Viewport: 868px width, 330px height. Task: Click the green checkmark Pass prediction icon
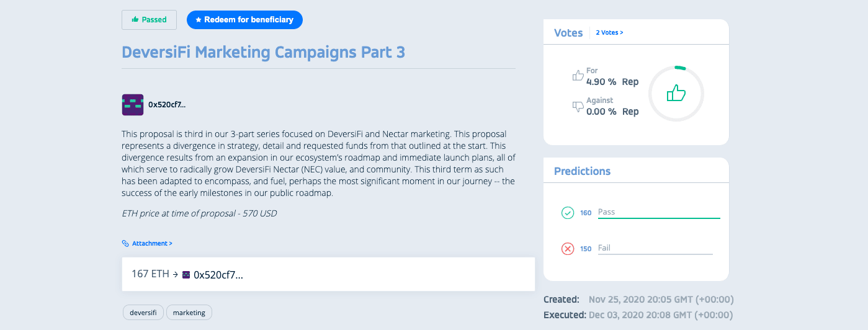click(x=568, y=213)
